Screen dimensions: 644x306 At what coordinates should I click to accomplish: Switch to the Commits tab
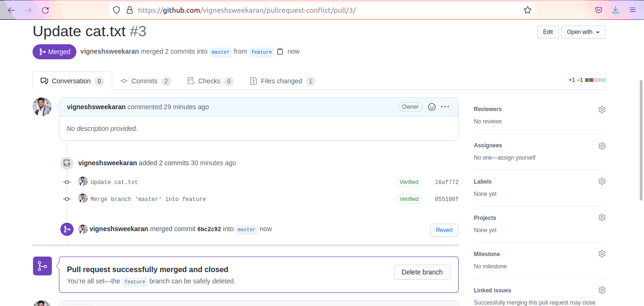pos(144,81)
